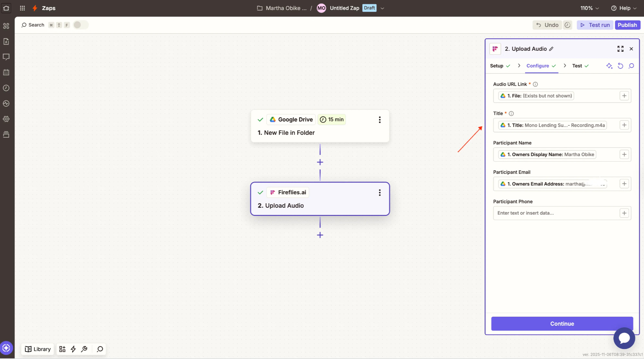
Task: Expand the Untitled Zap Draft chevron menu
Action: (382, 8)
